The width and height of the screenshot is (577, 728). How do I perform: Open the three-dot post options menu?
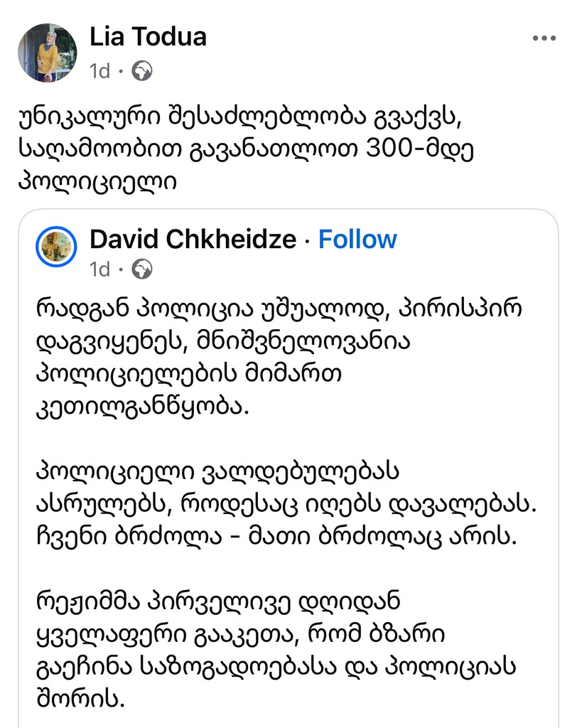[544, 38]
